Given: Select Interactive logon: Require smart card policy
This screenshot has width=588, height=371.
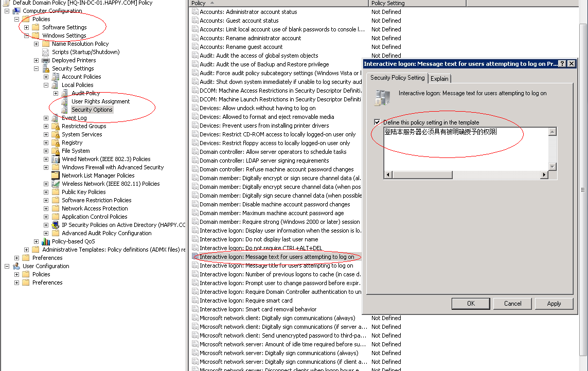Looking at the screenshot, I should tap(246, 301).
